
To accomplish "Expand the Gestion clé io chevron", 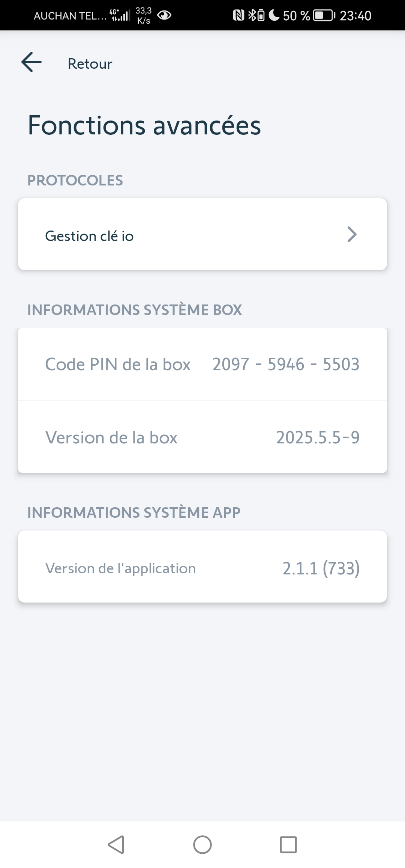I will (x=351, y=235).
